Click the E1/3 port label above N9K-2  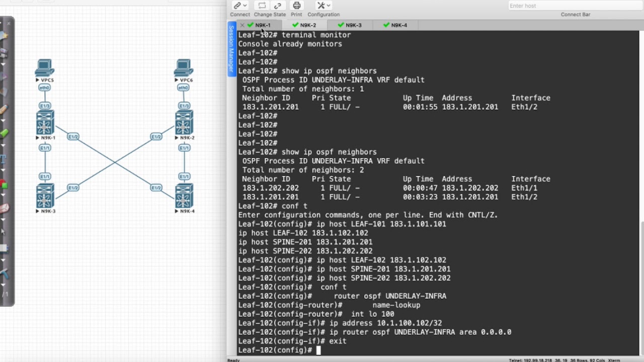point(184,106)
